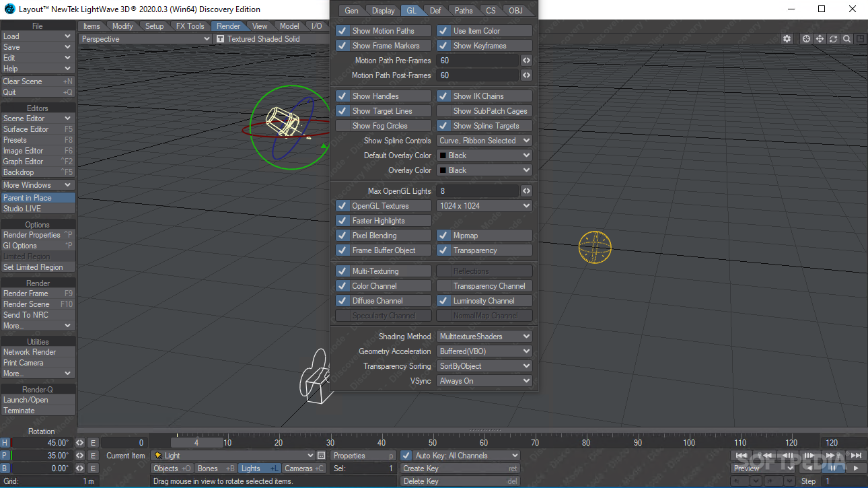Toggle the viewport maximize layout icon

point(861,39)
